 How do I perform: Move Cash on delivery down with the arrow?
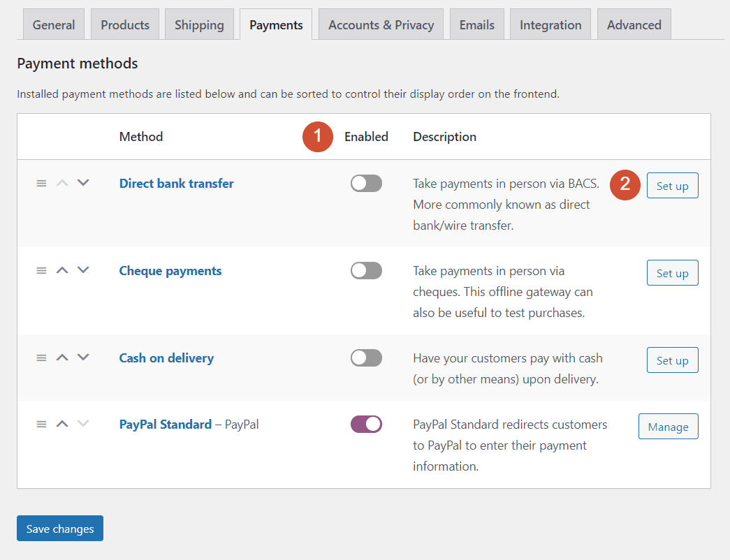(82, 358)
